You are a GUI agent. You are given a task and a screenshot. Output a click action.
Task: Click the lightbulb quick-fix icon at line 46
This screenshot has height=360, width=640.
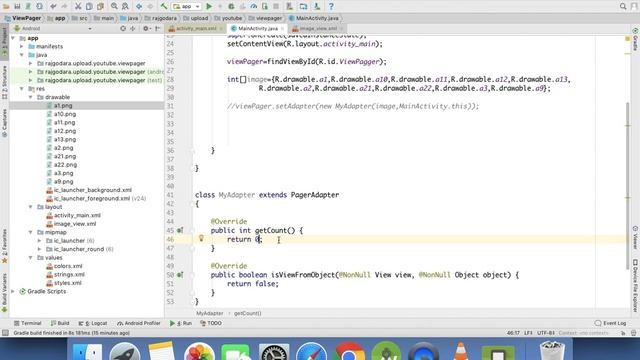(x=201, y=238)
